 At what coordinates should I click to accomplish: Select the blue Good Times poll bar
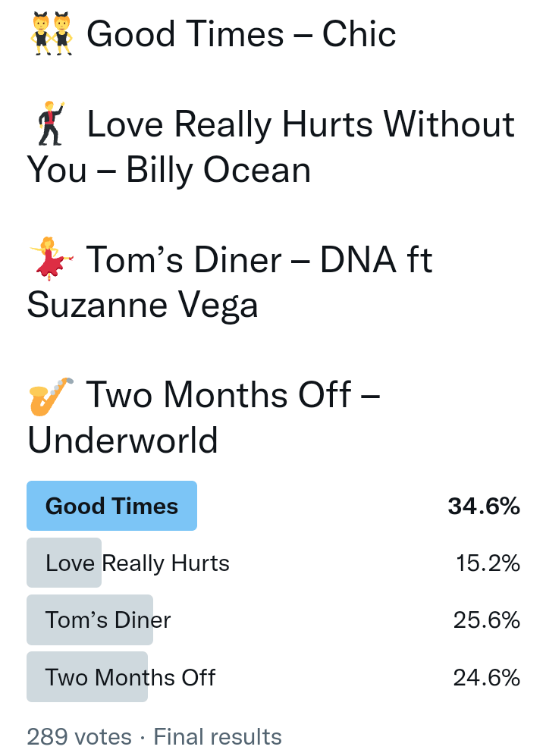tap(112, 506)
